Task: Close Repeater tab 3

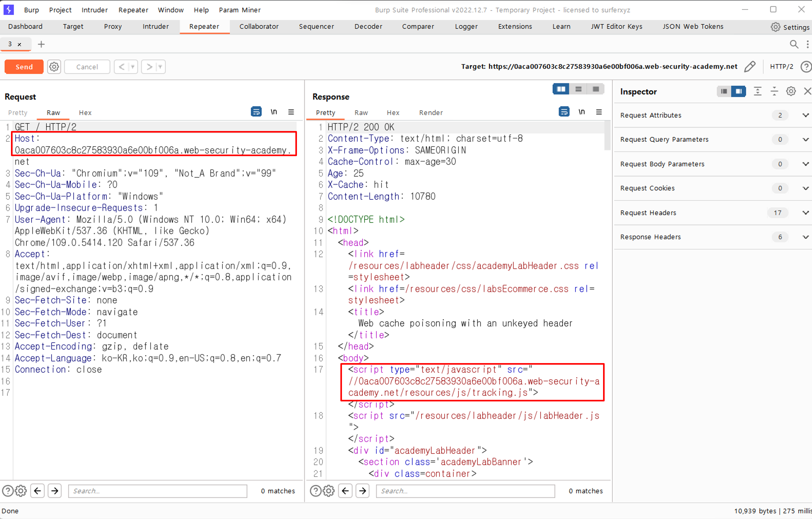Action: click(19, 44)
